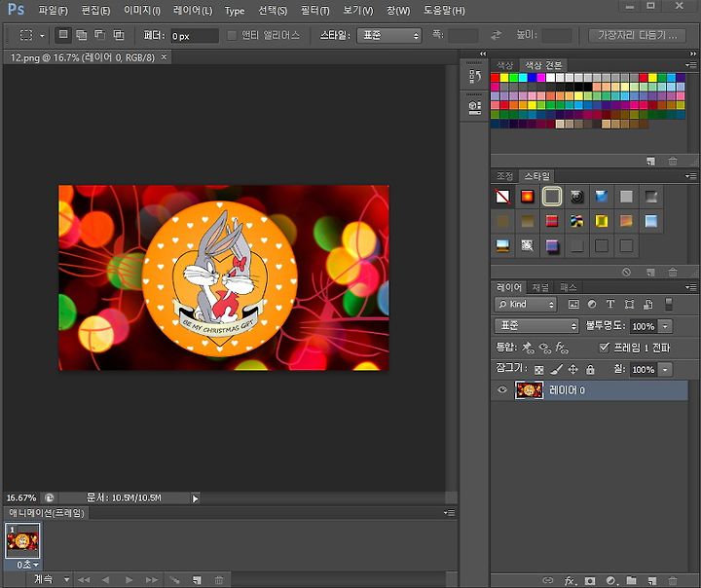701x588 pixels.
Task: Click the 가장자리 다듬기 button
Action: pos(637,35)
